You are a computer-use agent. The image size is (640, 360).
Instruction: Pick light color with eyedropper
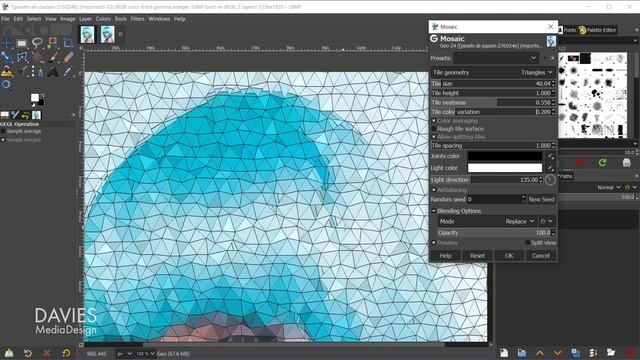coord(550,168)
